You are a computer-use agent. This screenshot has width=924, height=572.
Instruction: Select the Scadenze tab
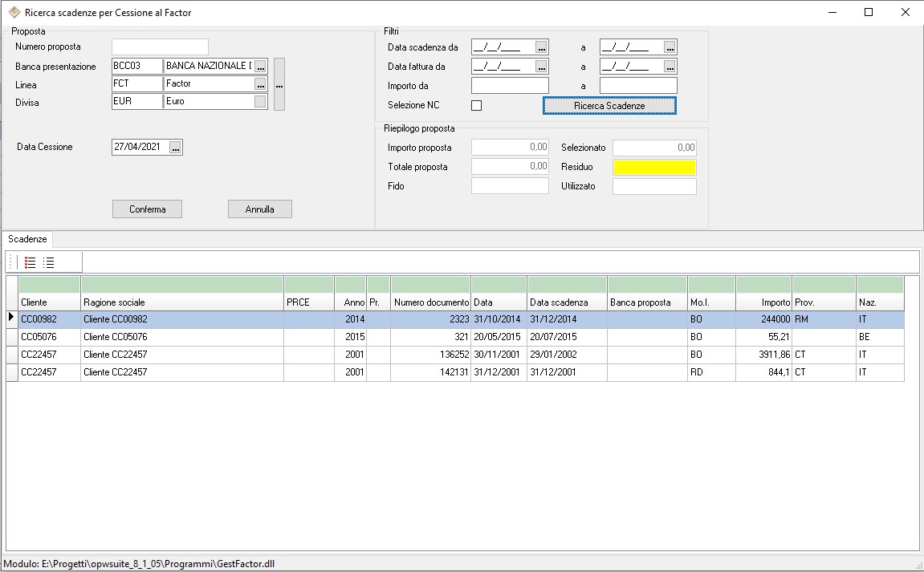click(x=28, y=239)
